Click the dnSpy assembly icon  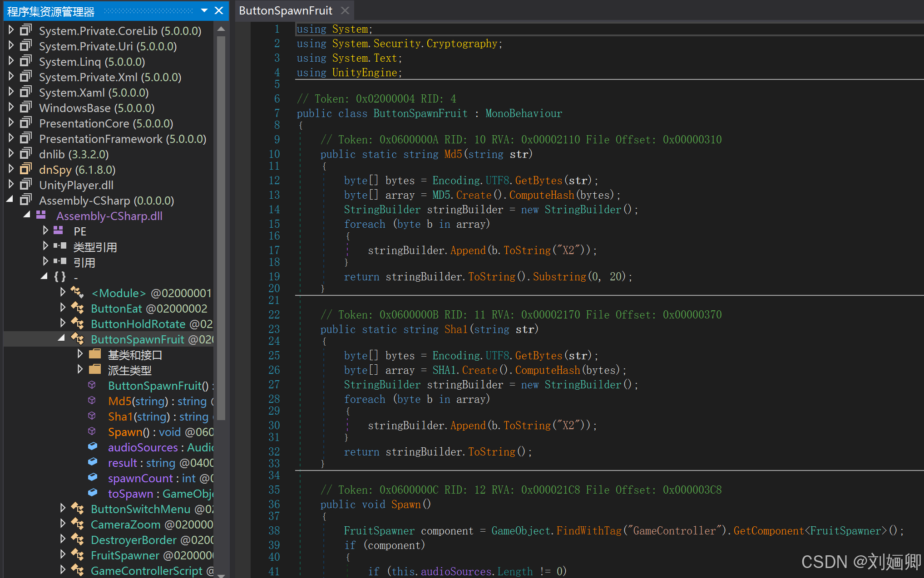pyautogui.click(x=26, y=170)
